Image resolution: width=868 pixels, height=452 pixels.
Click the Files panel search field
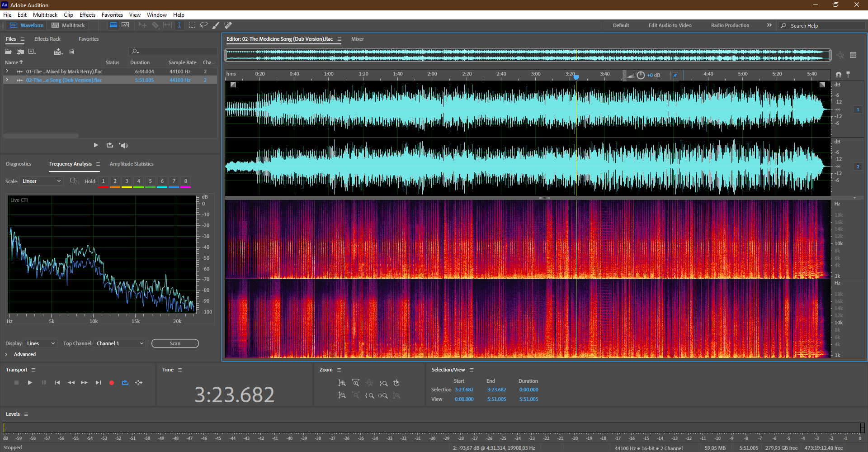173,52
